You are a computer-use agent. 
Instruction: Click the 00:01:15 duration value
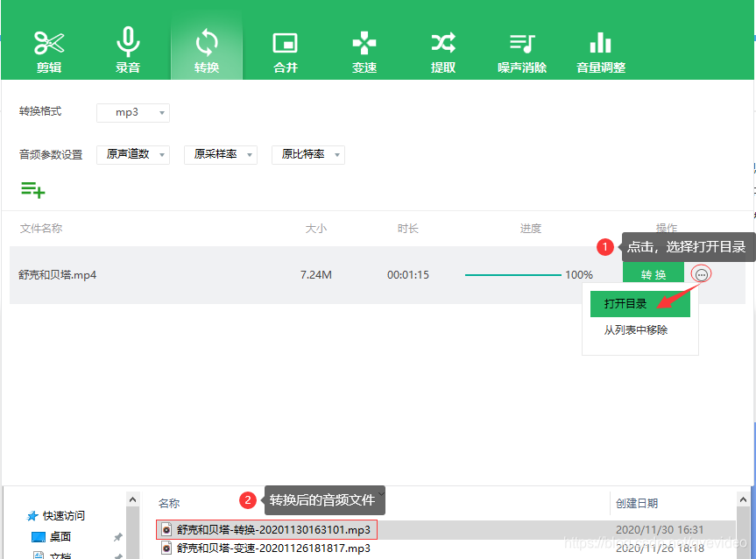pos(408,275)
